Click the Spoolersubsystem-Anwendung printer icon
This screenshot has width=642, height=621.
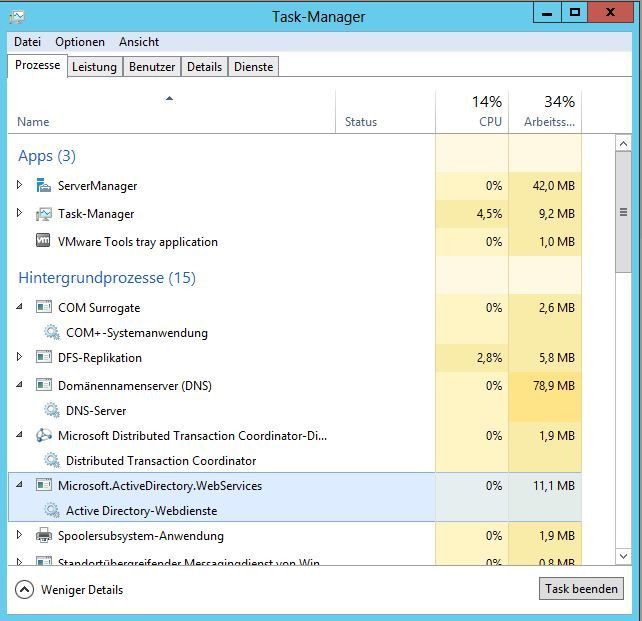44,535
